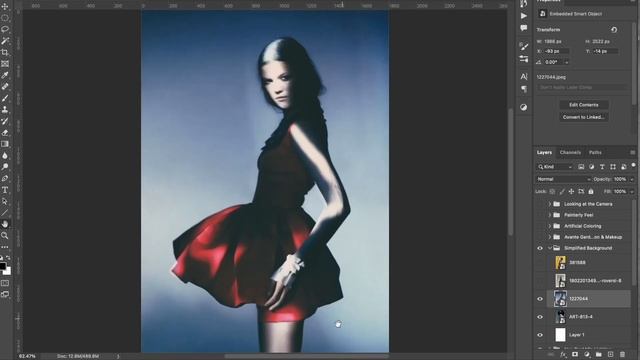Filter layers by smart objects
This screenshot has width=640, height=360.
click(623, 167)
